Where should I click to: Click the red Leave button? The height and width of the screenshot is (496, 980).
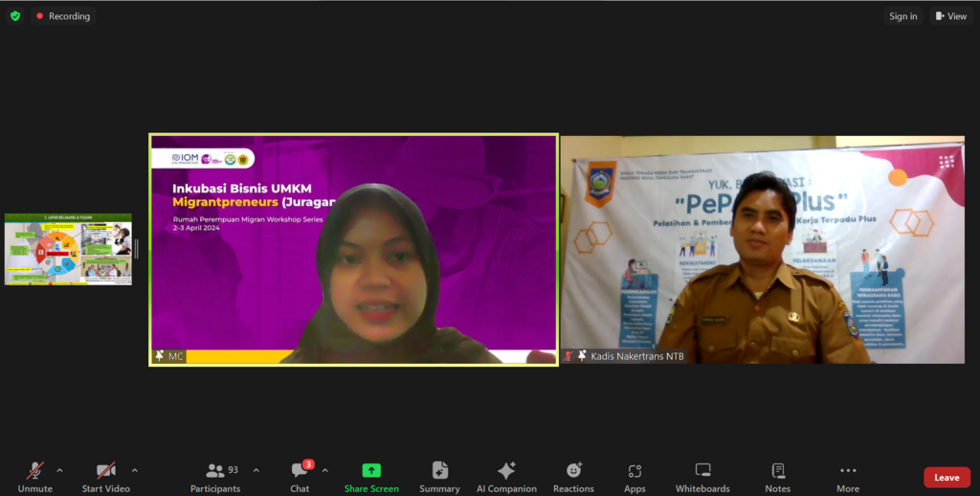pyautogui.click(x=946, y=477)
